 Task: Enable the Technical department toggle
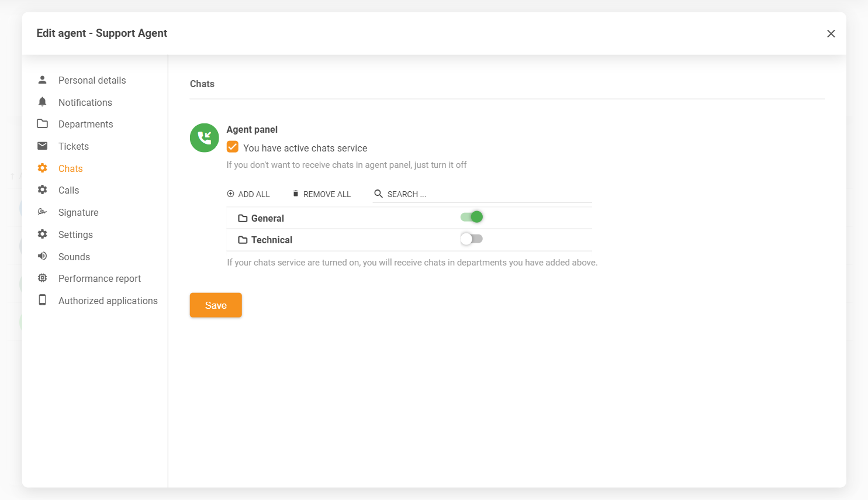coord(472,239)
